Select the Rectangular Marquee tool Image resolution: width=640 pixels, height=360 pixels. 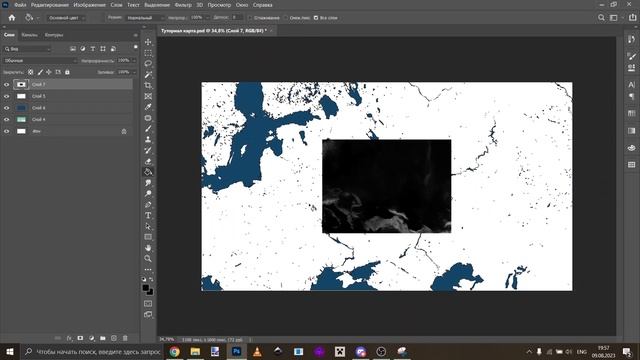click(x=148, y=53)
